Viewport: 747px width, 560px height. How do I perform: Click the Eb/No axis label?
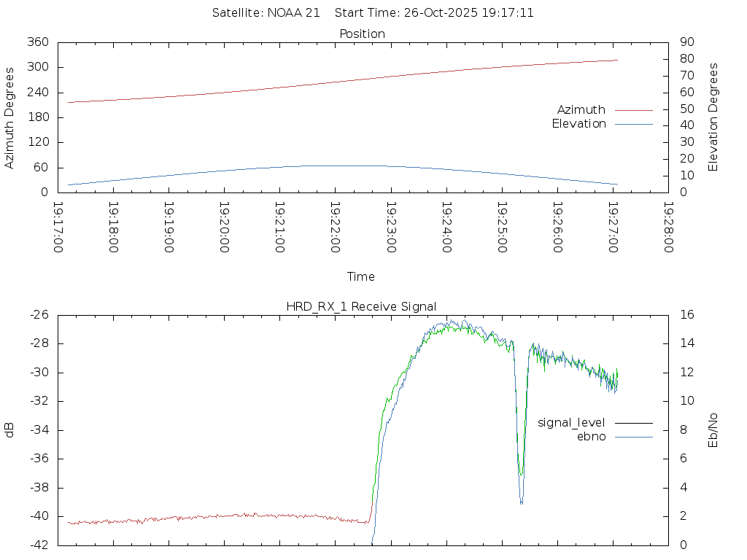[713, 429]
